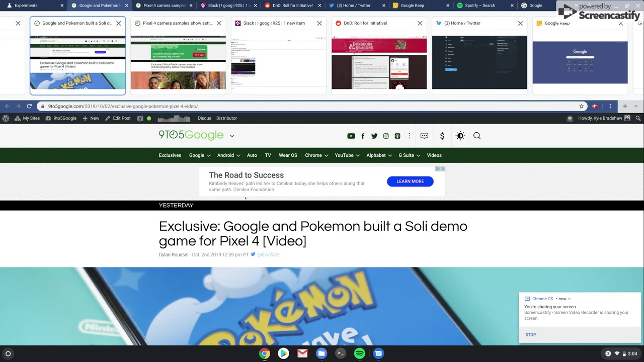Click admin bar search magnifier

(x=638, y=118)
